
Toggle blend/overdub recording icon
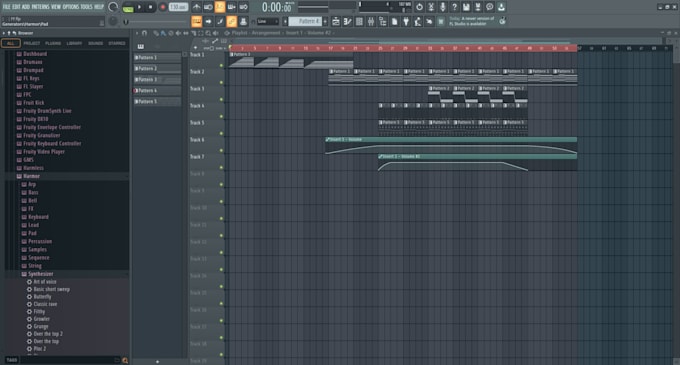click(232, 7)
